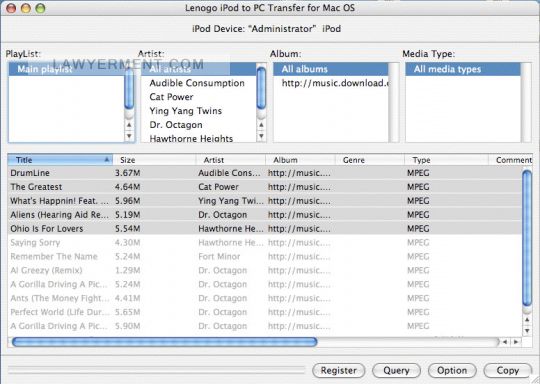Close the window with red button
This screenshot has width=540, height=384.
11,8
